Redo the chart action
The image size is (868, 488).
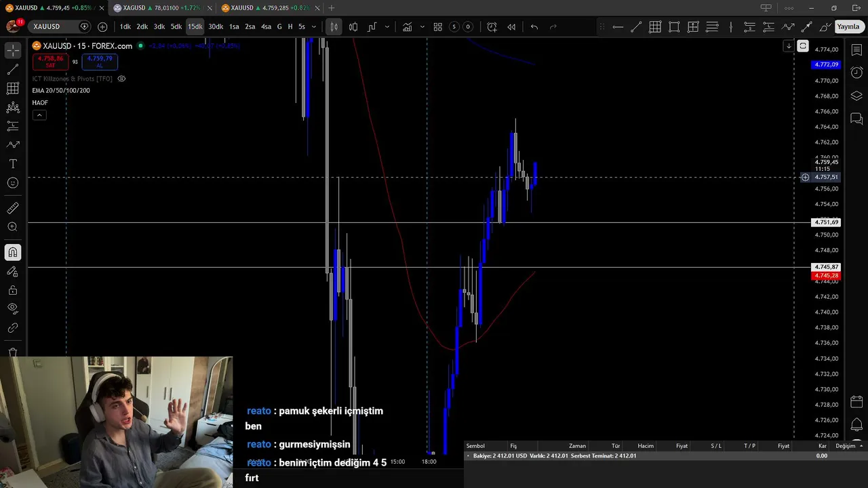[553, 26]
